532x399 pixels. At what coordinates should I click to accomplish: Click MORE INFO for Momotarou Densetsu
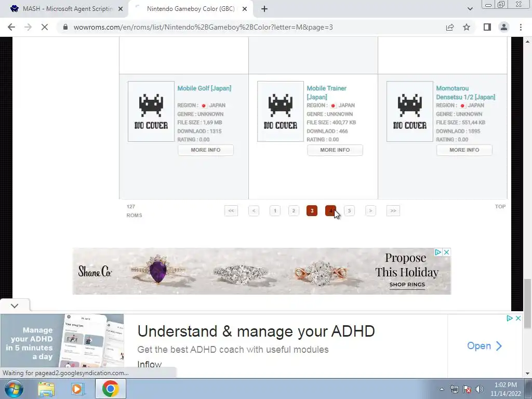point(464,150)
